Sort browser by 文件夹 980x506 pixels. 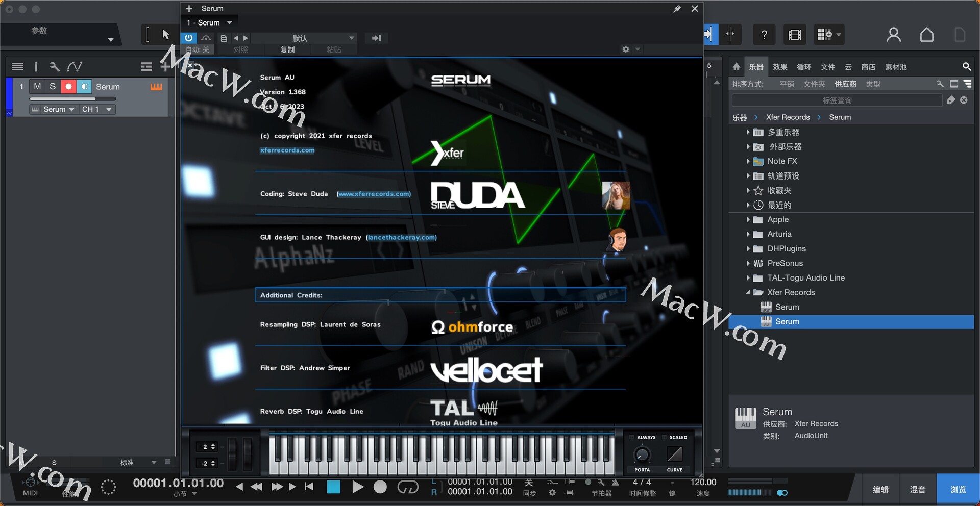click(814, 84)
